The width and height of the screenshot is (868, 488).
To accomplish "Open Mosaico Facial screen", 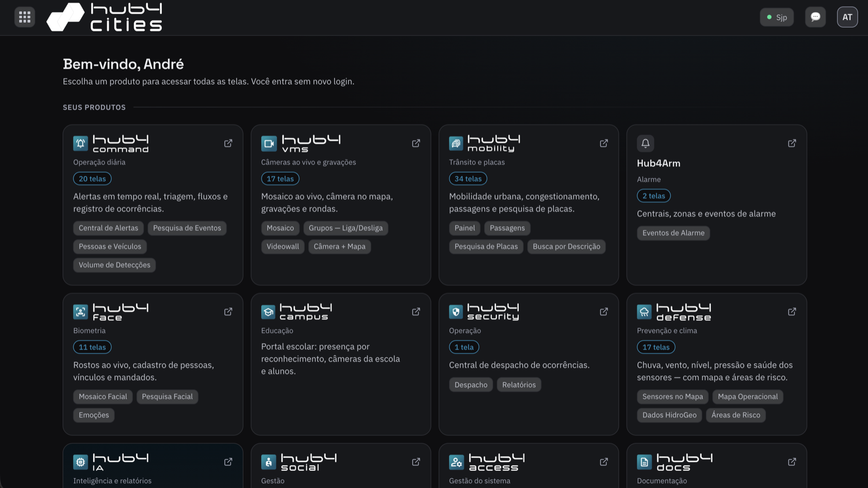I will (x=103, y=397).
